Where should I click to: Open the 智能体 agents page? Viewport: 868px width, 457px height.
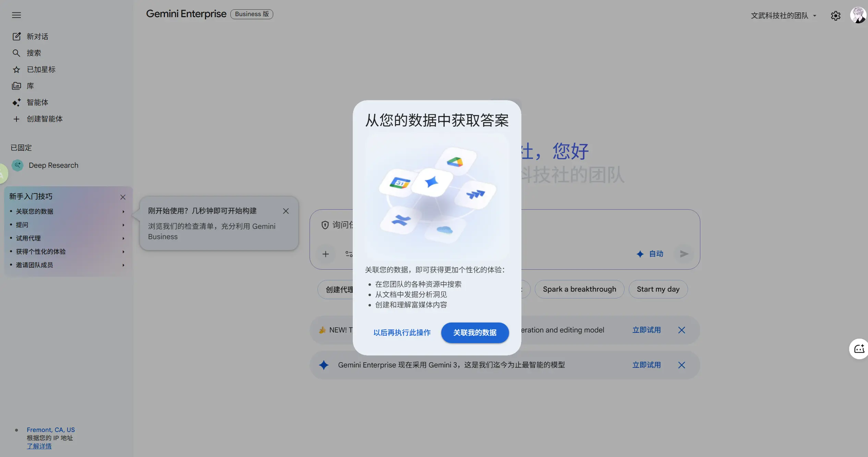37,102
